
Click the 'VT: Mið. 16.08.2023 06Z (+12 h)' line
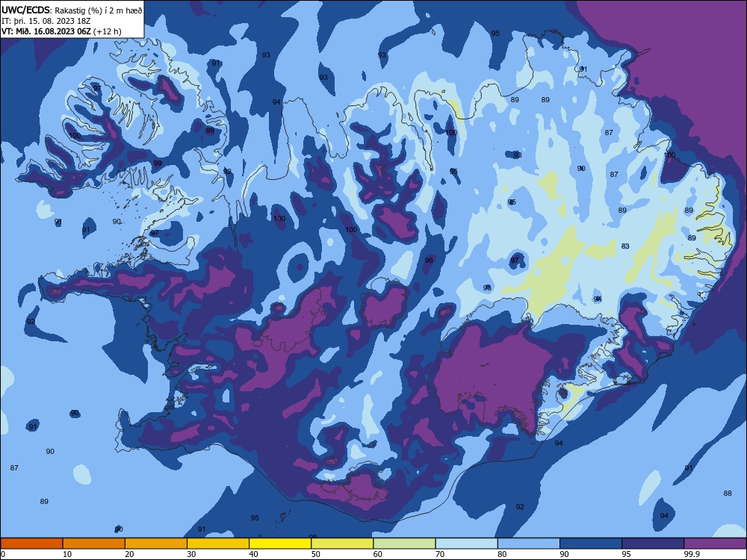(x=61, y=31)
